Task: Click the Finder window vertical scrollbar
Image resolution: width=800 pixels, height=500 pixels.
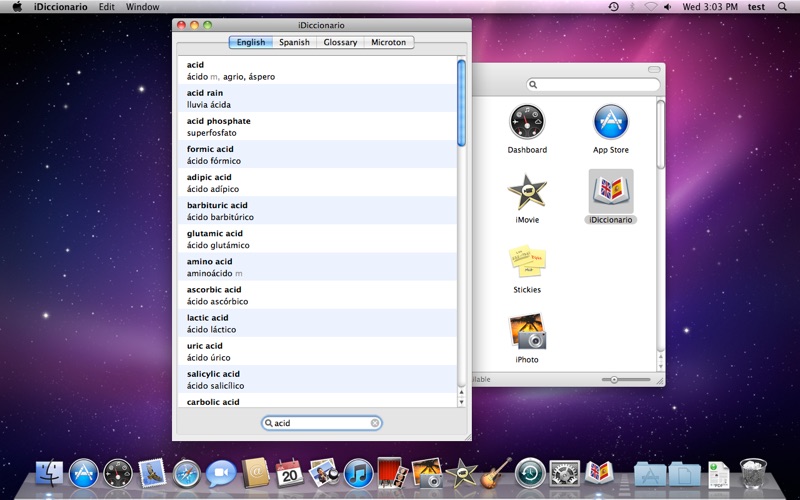Action: pos(661,135)
